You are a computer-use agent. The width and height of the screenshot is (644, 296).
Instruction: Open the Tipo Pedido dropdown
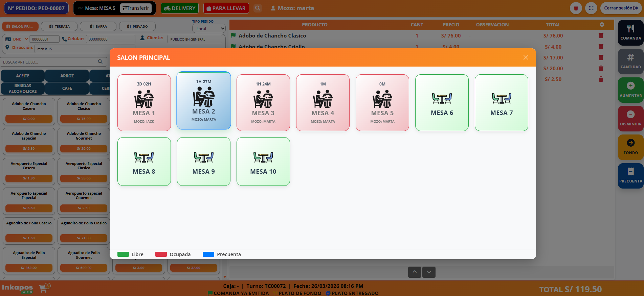(208, 29)
